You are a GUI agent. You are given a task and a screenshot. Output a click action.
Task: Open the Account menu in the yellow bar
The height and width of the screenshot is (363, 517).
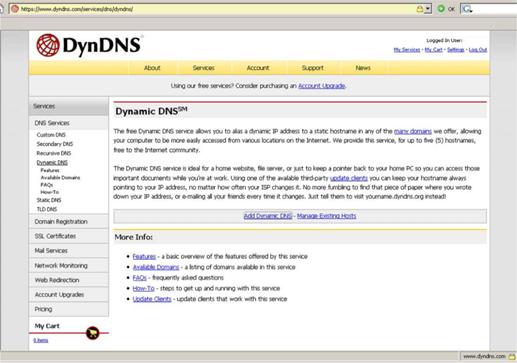point(258,68)
